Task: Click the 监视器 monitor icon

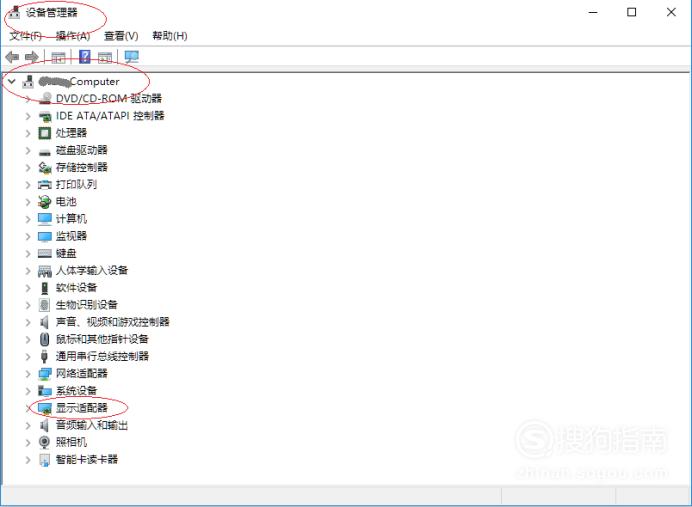Action: (x=45, y=237)
